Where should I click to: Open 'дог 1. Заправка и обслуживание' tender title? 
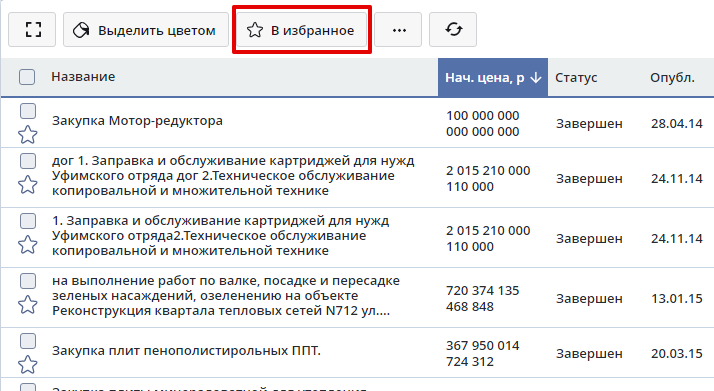point(233,176)
